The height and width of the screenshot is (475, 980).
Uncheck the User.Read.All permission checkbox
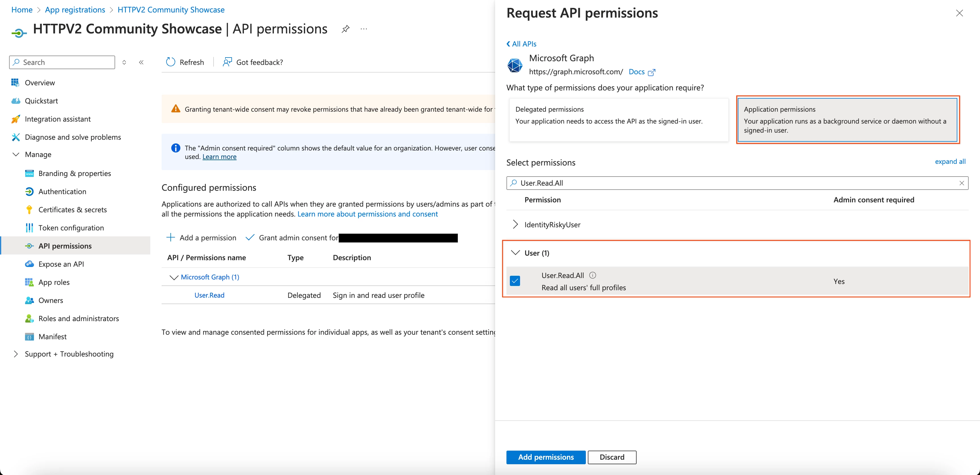(x=515, y=281)
